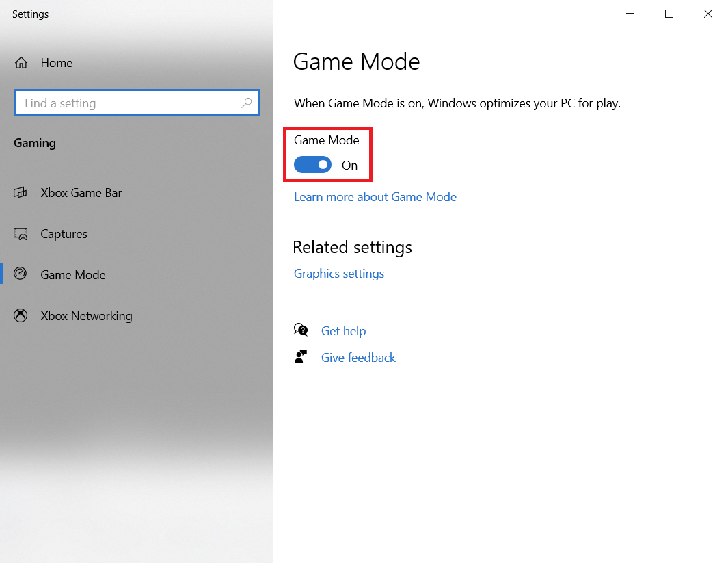Open Graphics settings link
Image resolution: width=728 pixels, height=563 pixels.
point(339,274)
